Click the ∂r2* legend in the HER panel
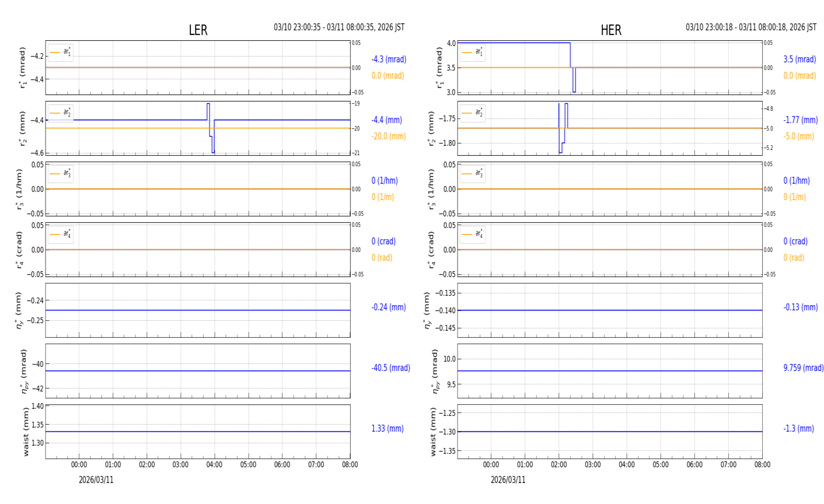Screen dimensions: 824x504 [x=473, y=113]
